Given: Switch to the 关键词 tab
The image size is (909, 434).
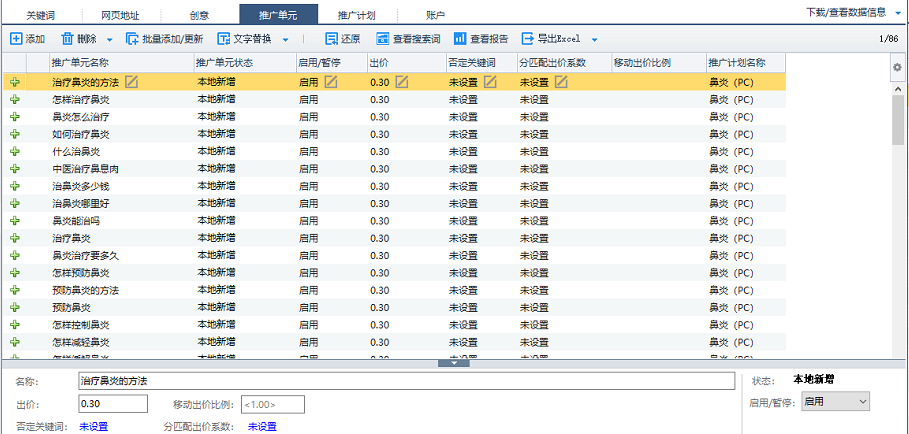Looking at the screenshot, I should [x=41, y=15].
